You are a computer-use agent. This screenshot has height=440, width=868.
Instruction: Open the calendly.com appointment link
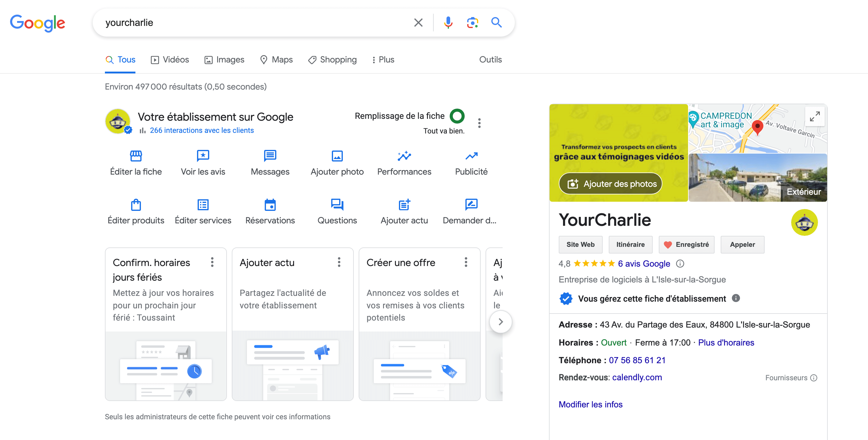point(637,378)
